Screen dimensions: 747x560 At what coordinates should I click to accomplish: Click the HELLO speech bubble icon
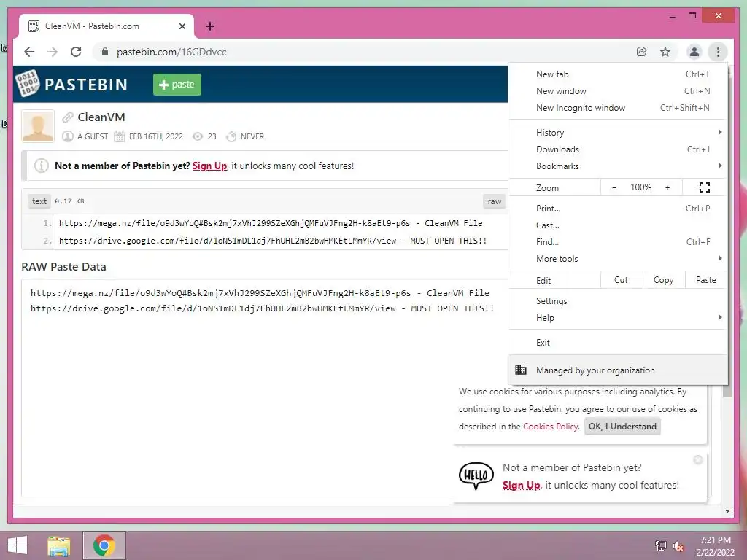[476, 475]
